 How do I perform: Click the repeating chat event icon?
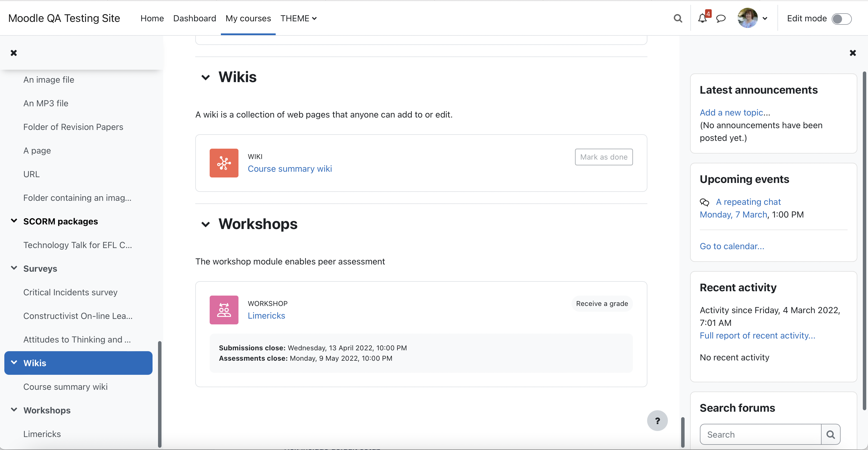click(704, 202)
